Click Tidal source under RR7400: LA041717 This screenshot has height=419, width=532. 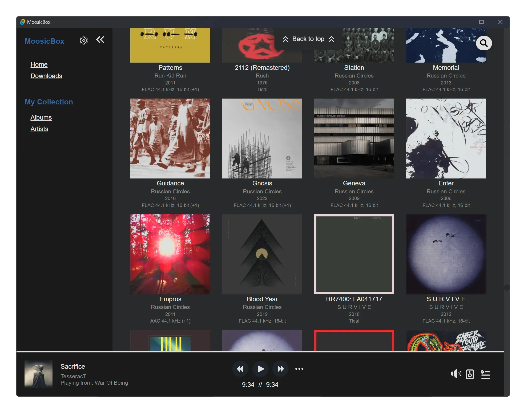point(354,321)
